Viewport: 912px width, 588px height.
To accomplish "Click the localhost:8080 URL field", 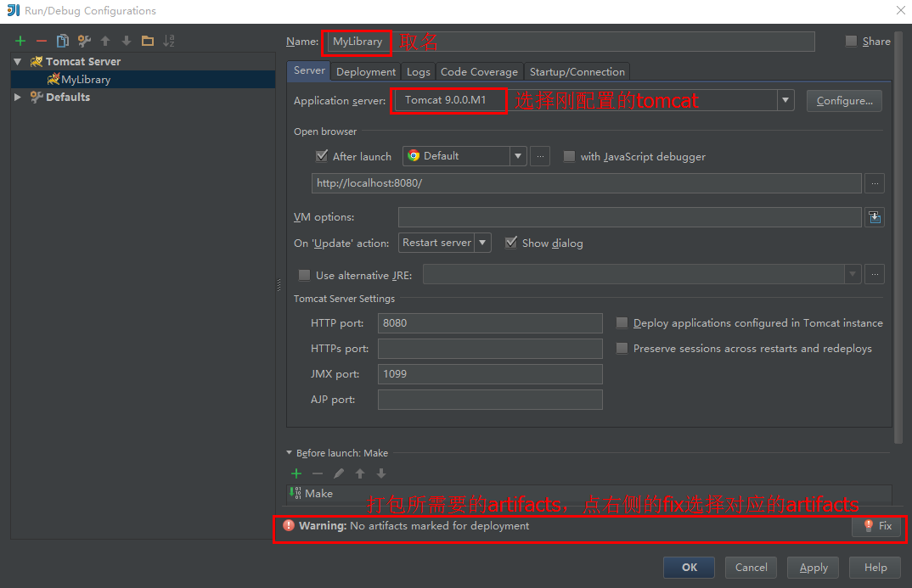I will pos(586,183).
